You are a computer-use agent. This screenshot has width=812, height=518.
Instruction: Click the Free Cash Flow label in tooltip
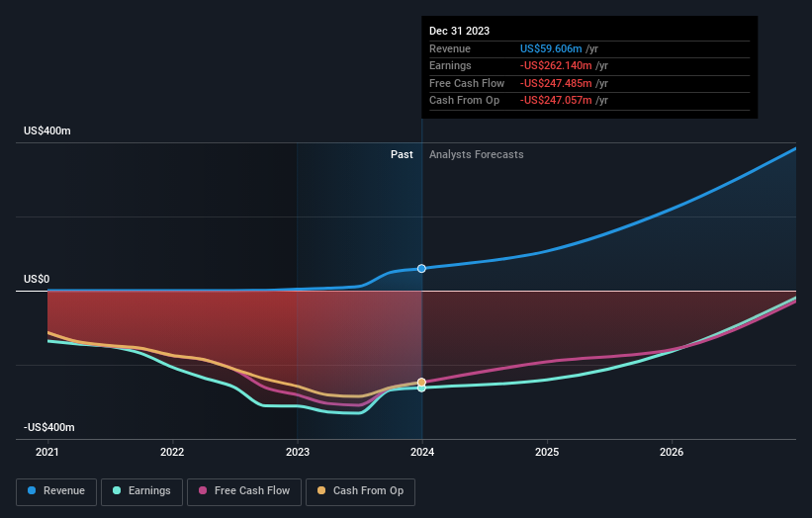tap(467, 83)
